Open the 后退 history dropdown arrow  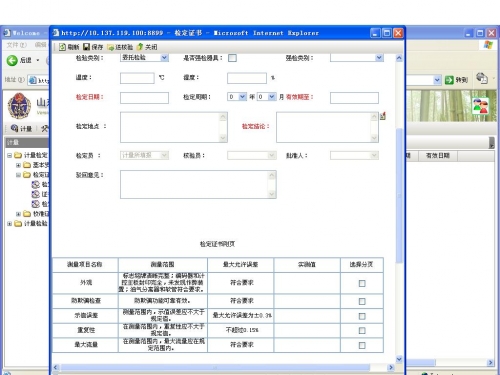38,60
